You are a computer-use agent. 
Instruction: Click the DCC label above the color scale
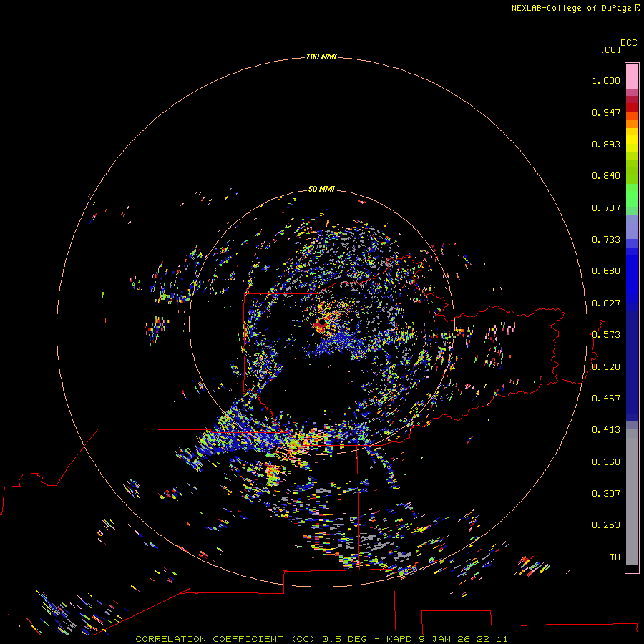(628, 43)
